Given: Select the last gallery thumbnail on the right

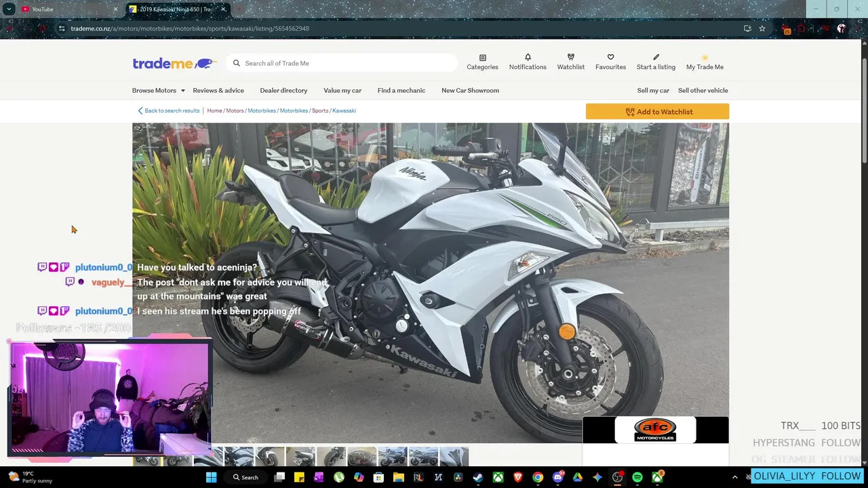Looking at the screenshot, I should [454, 457].
